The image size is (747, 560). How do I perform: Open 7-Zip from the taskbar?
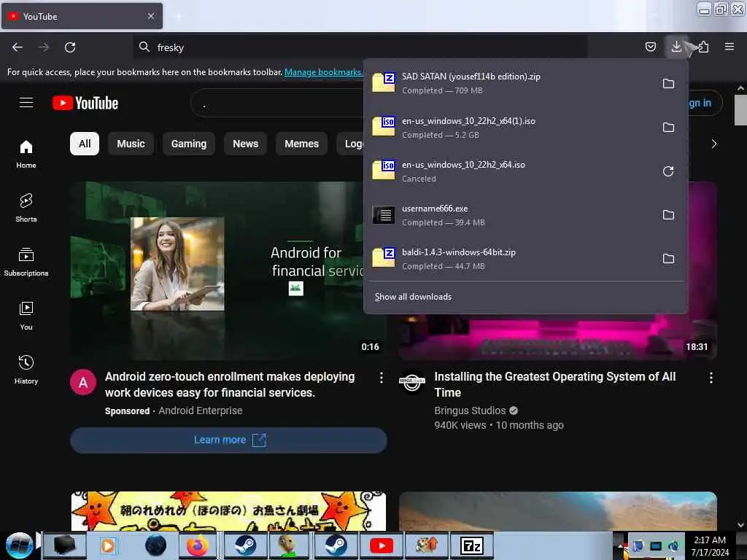[472, 545]
